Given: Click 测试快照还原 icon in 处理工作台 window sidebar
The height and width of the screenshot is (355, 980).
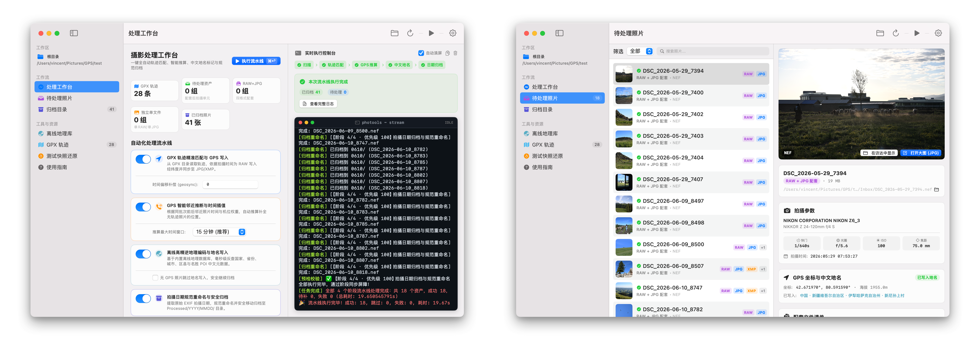Looking at the screenshot, I should 41,156.
